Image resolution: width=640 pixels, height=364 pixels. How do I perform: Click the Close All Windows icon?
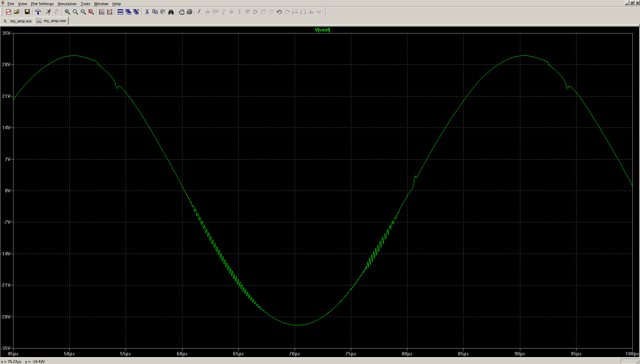136,12
